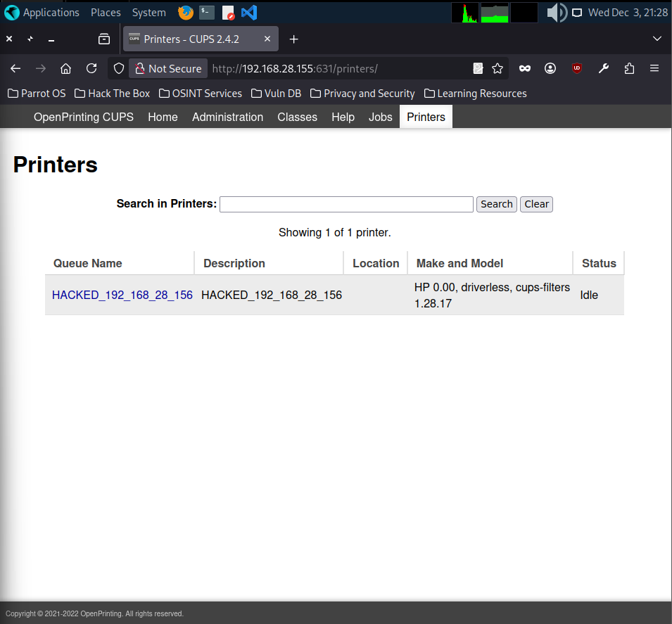
Task: Open the Firefox hamburger application menu
Action: coord(654,68)
